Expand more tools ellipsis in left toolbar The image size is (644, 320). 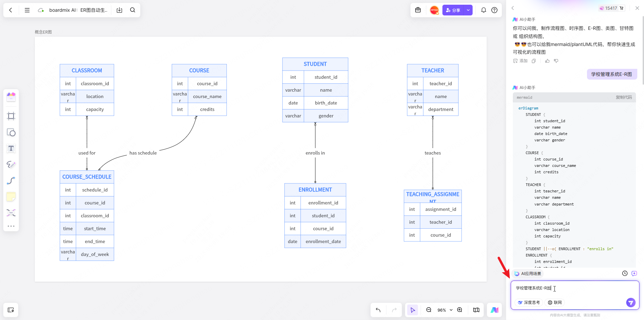[11, 226]
